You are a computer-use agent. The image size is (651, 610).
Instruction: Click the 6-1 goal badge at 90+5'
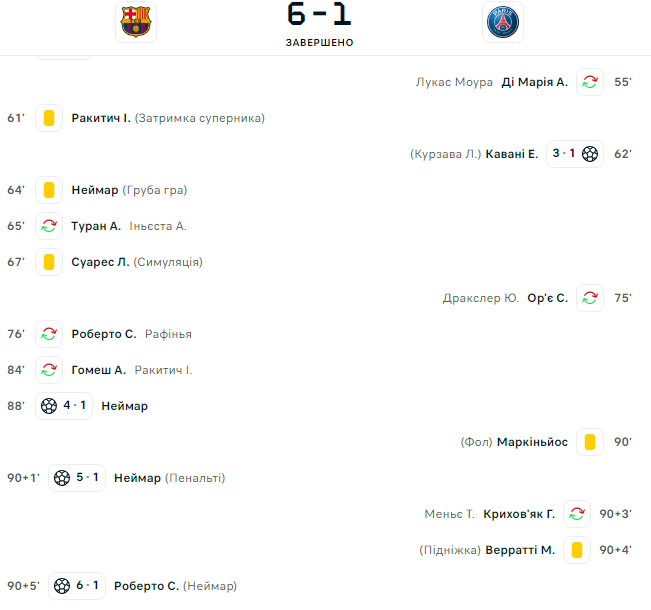pos(77,586)
